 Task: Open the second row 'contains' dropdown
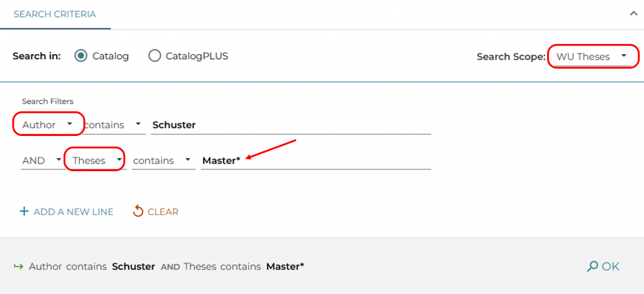click(163, 161)
